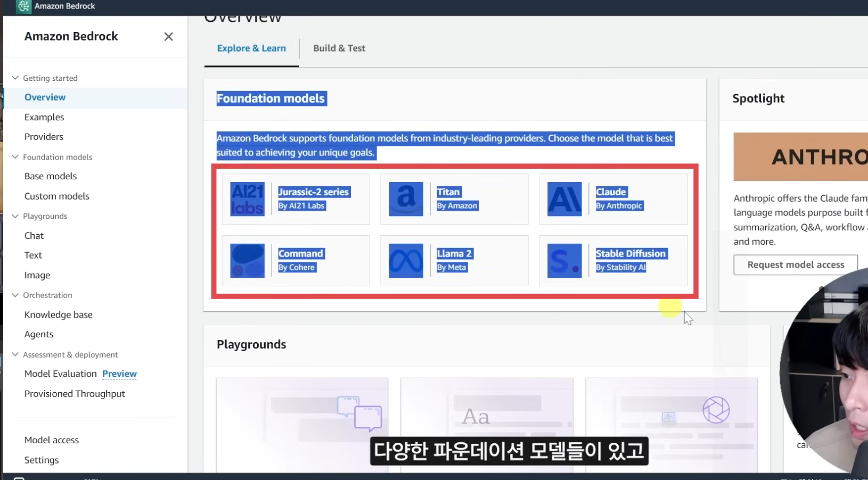Click the By Anthropic subtitle
868x480 pixels.
(619, 206)
